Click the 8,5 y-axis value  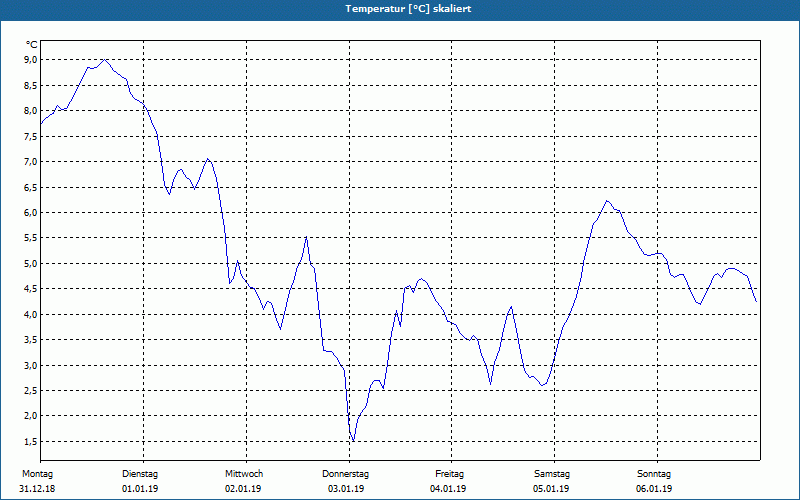coord(31,85)
